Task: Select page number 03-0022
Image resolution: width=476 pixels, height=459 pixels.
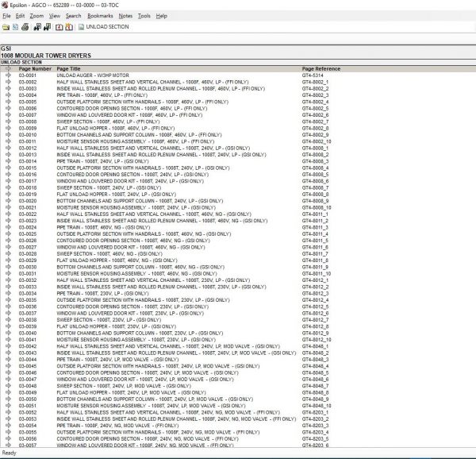Action: coord(27,214)
